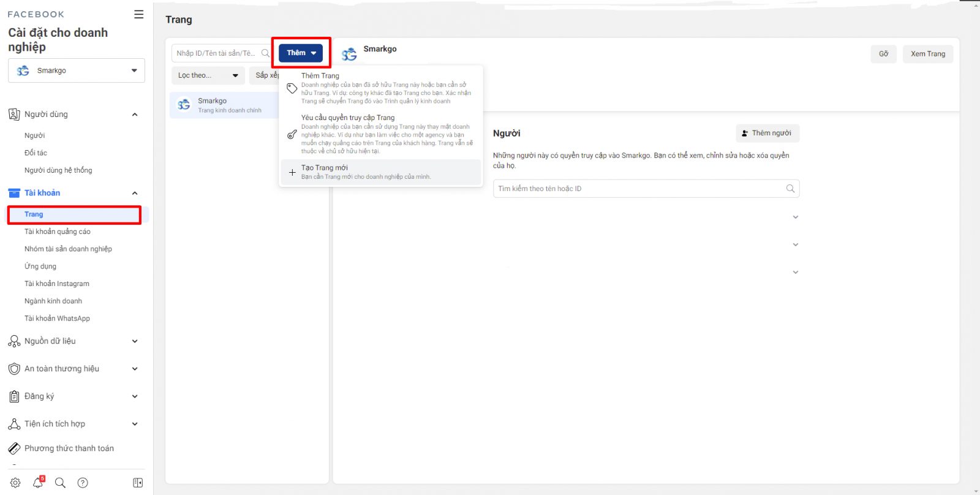Open Tài khoản Instagram in sidebar

pos(57,284)
